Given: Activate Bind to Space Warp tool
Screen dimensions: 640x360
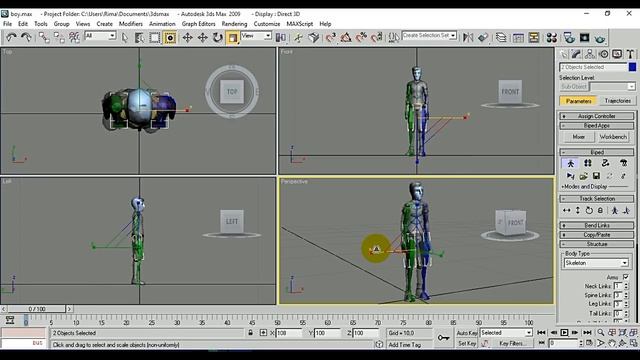Looking at the screenshot, I should pyautogui.click(x=74, y=38).
